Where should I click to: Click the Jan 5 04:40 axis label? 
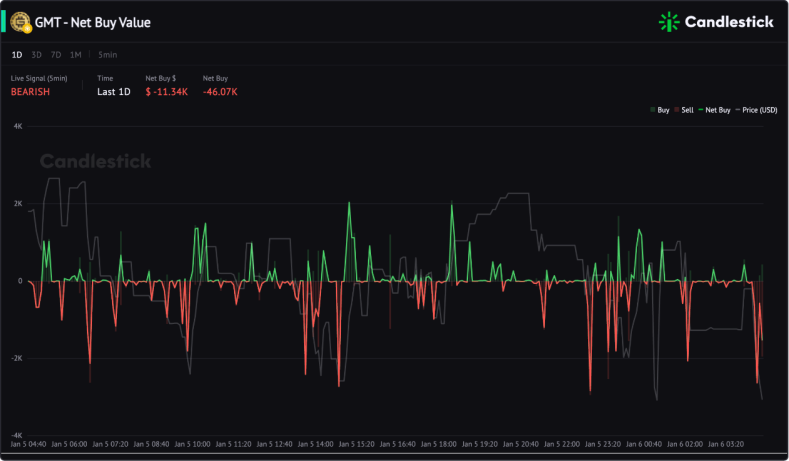[28, 444]
